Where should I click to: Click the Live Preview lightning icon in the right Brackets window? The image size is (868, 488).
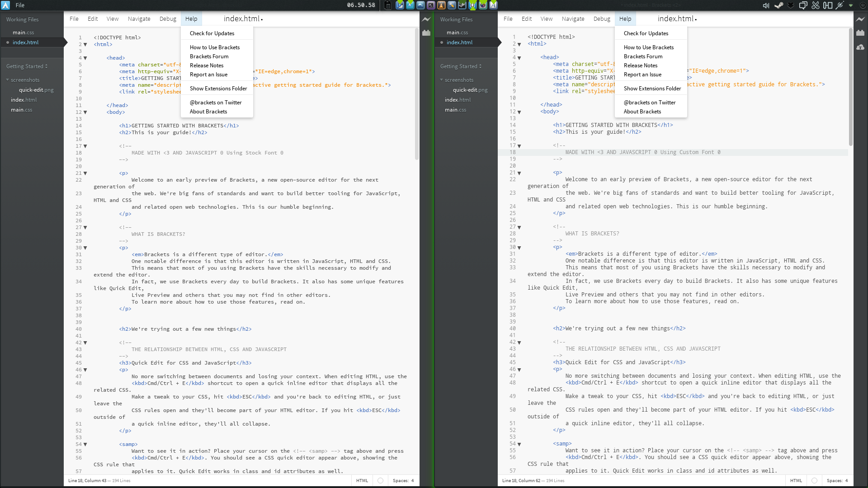click(860, 19)
